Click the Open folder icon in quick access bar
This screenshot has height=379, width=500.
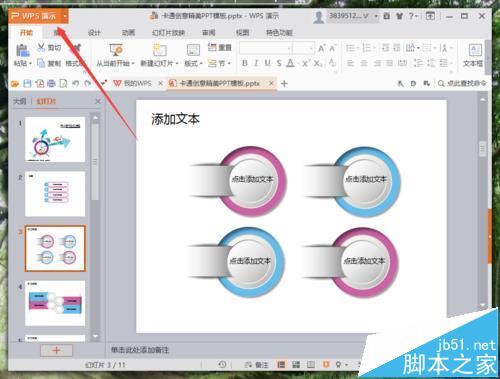point(15,84)
